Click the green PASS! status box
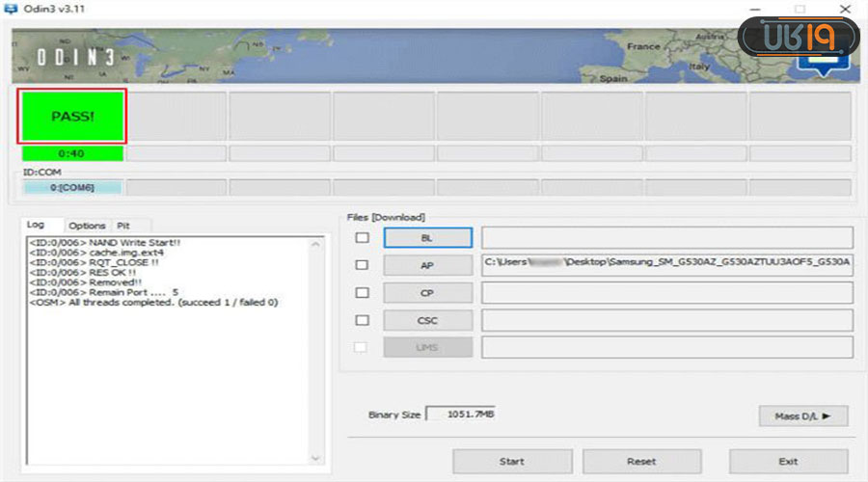Screen dimensions: 868x482 pyautogui.click(x=72, y=116)
